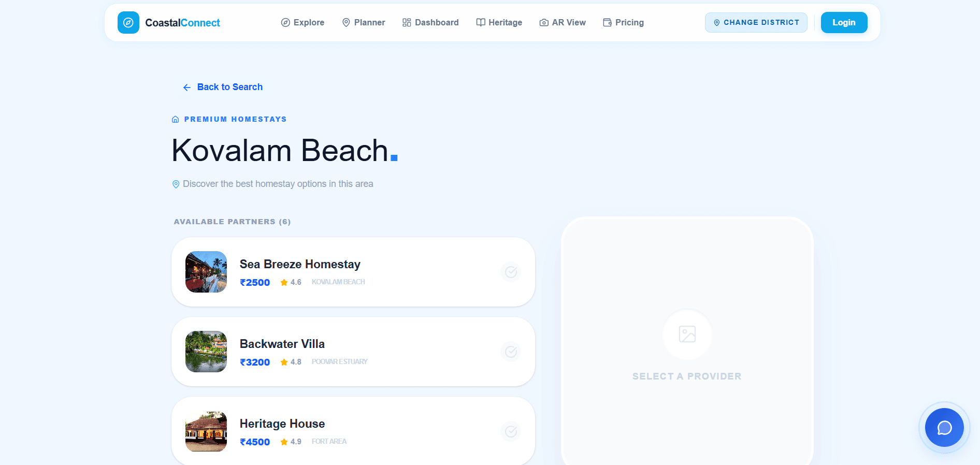980x465 pixels.
Task: Click the 4.9 star rating
Action: (291, 442)
